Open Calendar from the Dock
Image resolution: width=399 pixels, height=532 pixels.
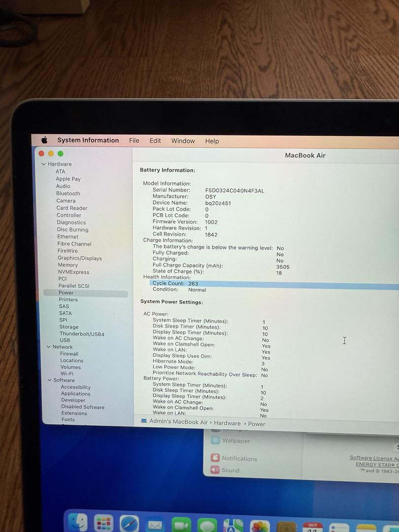pyautogui.click(x=313, y=528)
